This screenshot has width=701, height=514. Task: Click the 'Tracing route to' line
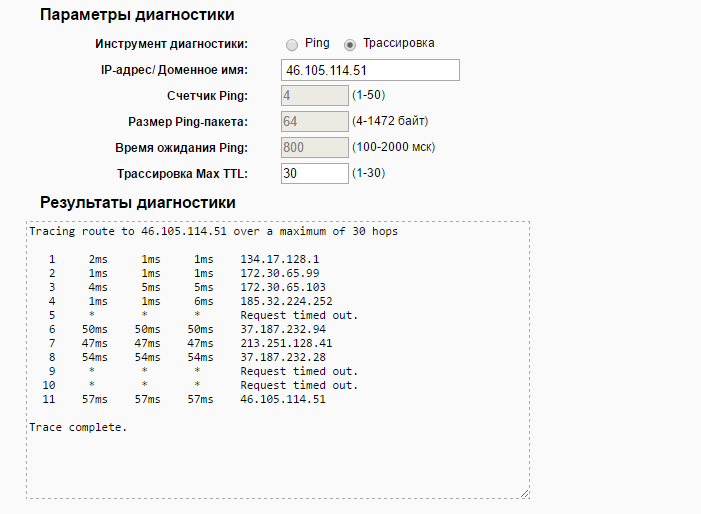(212, 231)
